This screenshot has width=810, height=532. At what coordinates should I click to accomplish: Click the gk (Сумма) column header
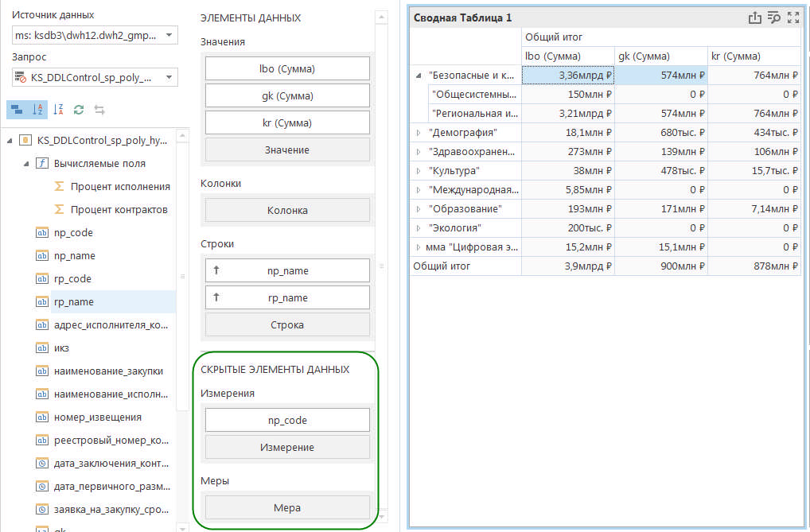pos(644,56)
